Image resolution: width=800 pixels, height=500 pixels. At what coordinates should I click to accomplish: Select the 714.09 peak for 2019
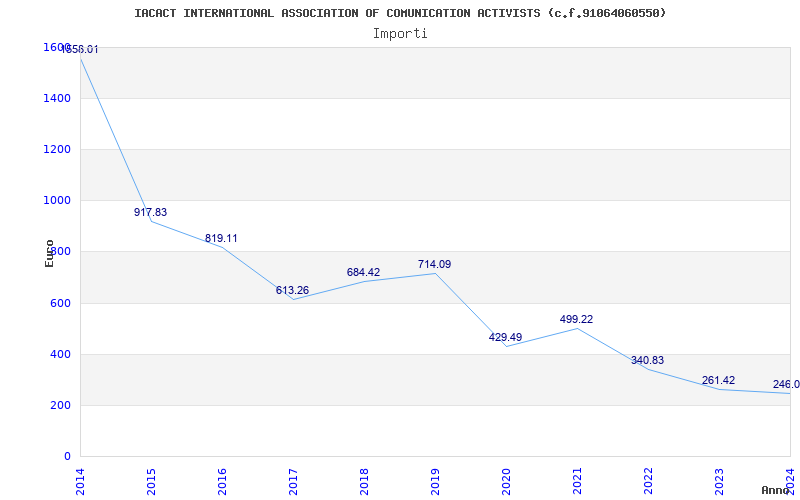click(434, 265)
